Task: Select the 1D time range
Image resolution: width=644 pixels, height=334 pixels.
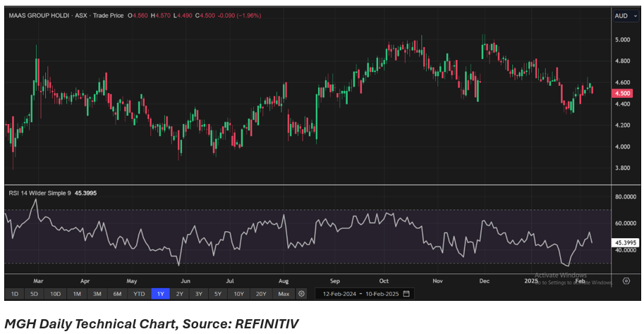Action: pyautogui.click(x=14, y=294)
